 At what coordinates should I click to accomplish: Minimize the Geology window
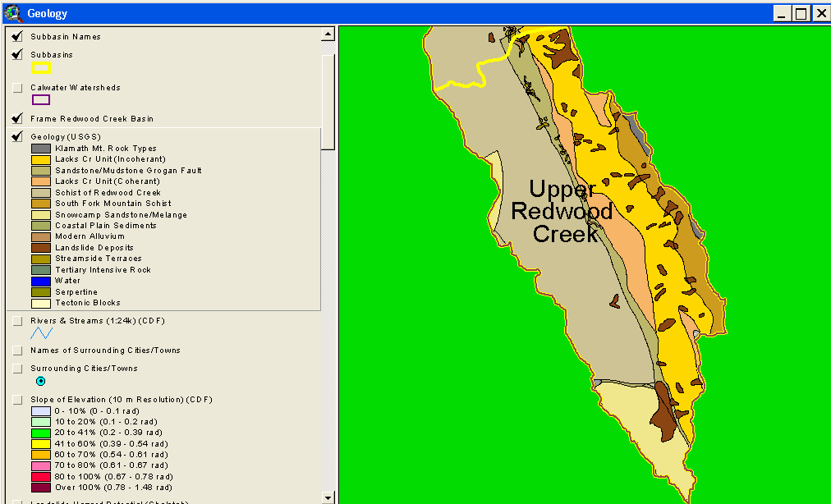(782, 13)
